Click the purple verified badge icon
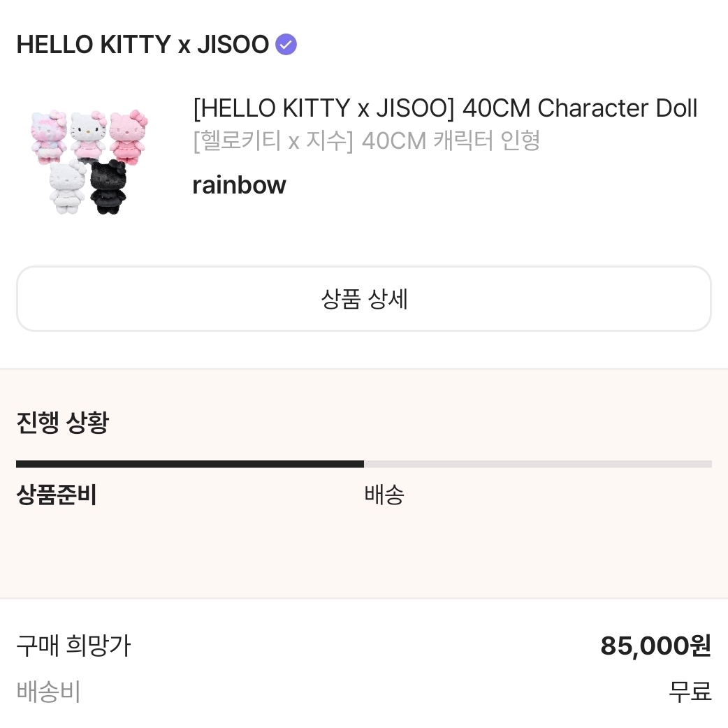Image resolution: width=728 pixels, height=728 pixels. pyautogui.click(x=286, y=45)
